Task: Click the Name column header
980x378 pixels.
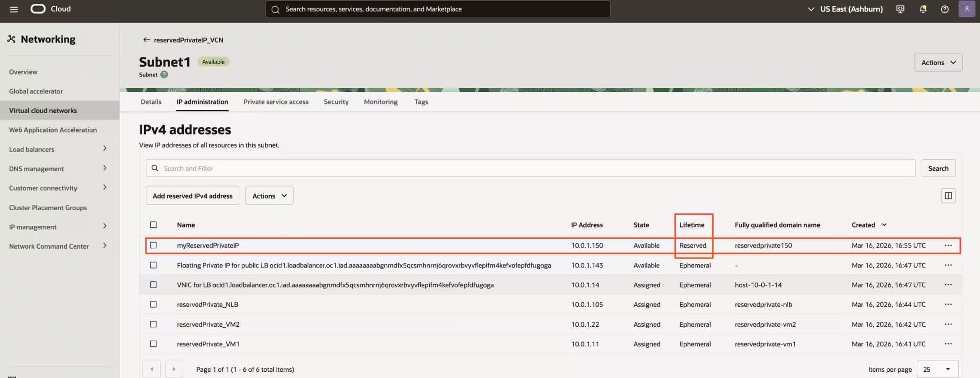Action: coord(186,225)
